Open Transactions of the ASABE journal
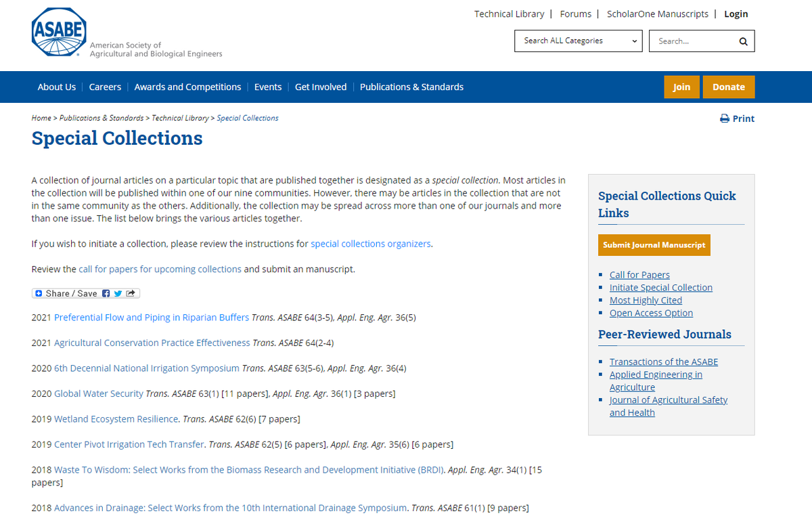812x520 pixels. pos(664,362)
